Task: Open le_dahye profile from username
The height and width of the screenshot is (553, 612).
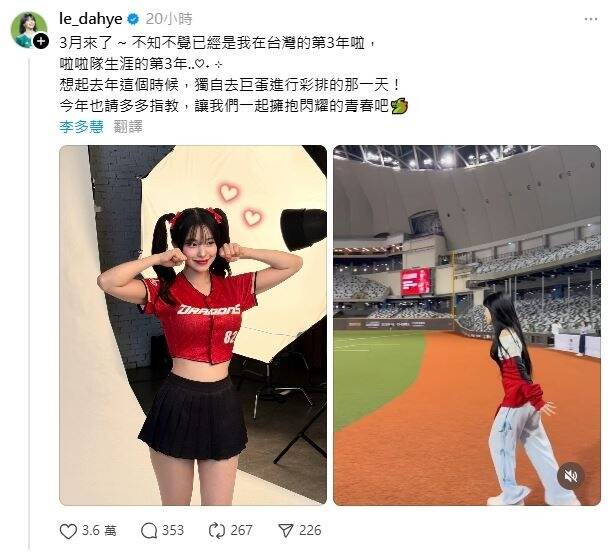Action: 91,19
